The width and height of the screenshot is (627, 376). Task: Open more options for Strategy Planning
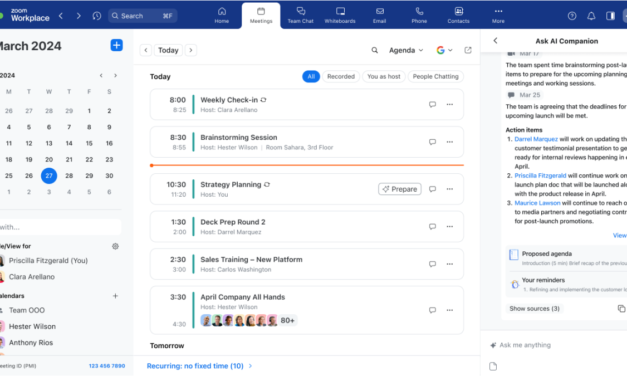coord(450,189)
